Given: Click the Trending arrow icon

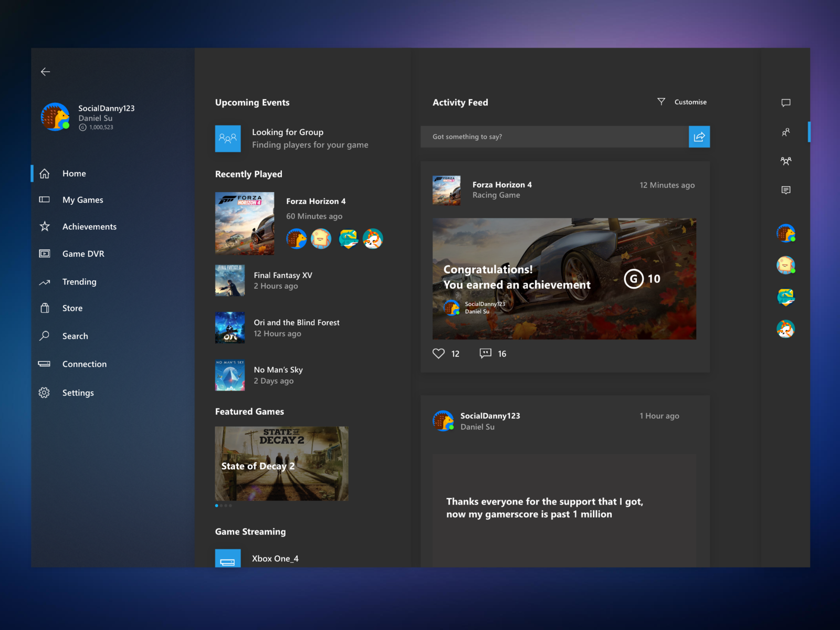Looking at the screenshot, I should 45,282.
